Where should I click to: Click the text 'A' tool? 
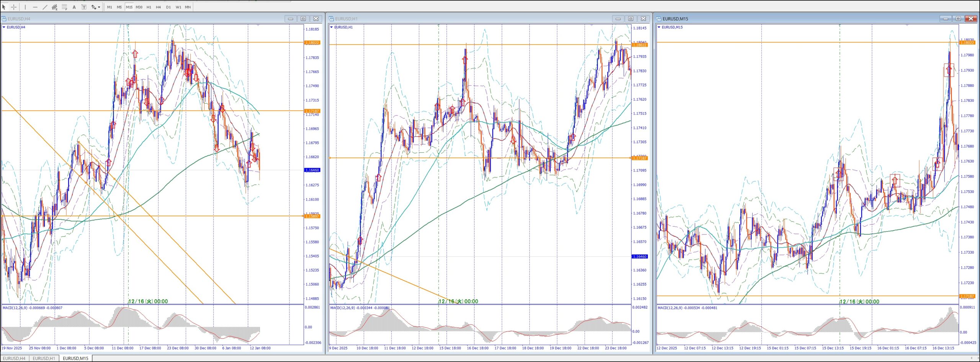74,7
